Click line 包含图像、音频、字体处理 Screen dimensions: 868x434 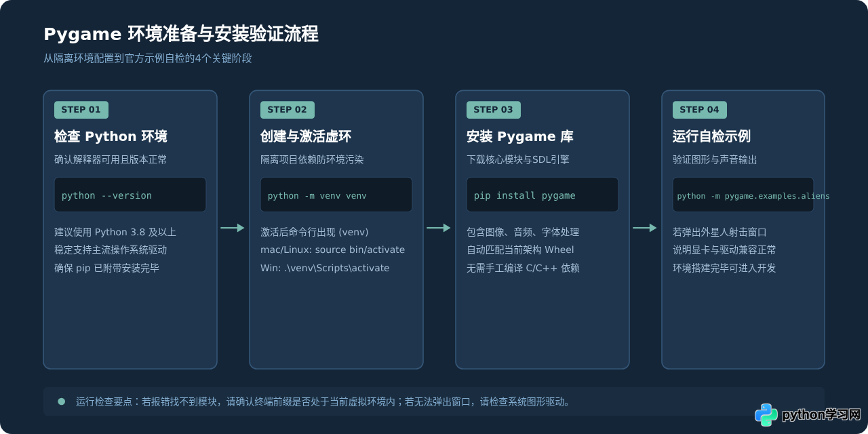pyautogui.click(x=523, y=232)
